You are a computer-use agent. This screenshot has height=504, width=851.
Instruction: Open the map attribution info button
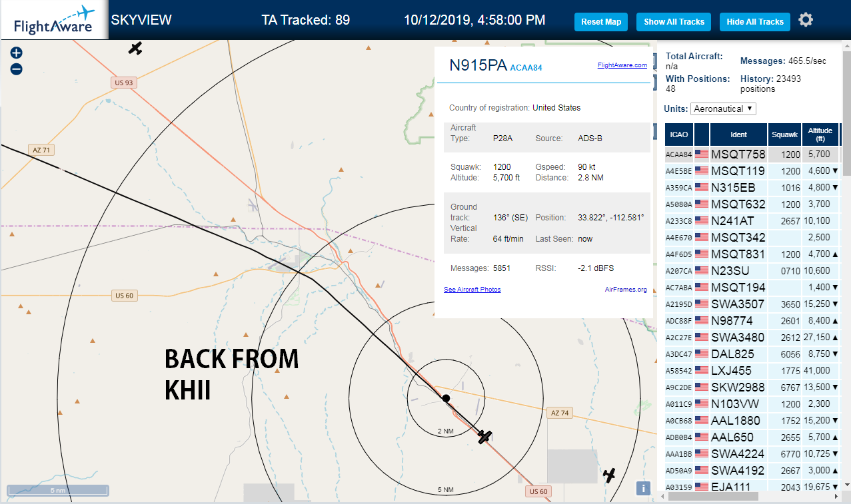pyautogui.click(x=643, y=488)
